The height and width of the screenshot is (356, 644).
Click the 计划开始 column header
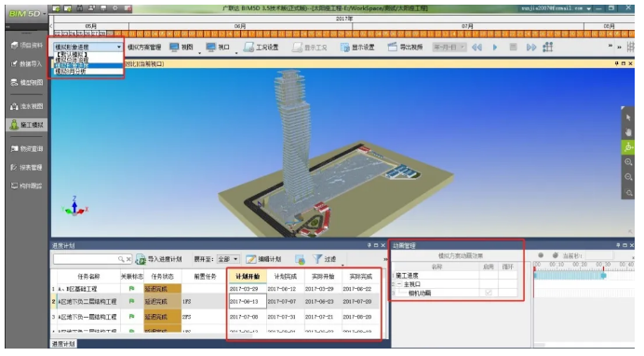click(248, 277)
